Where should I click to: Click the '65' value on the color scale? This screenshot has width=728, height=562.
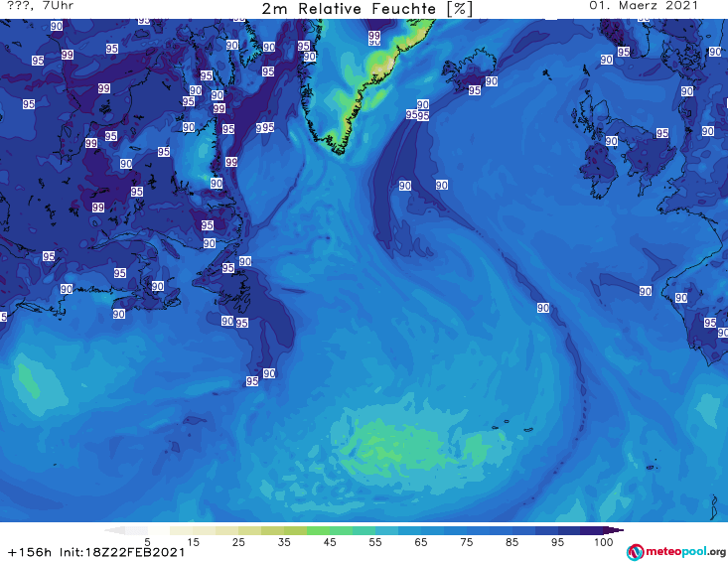(421, 542)
